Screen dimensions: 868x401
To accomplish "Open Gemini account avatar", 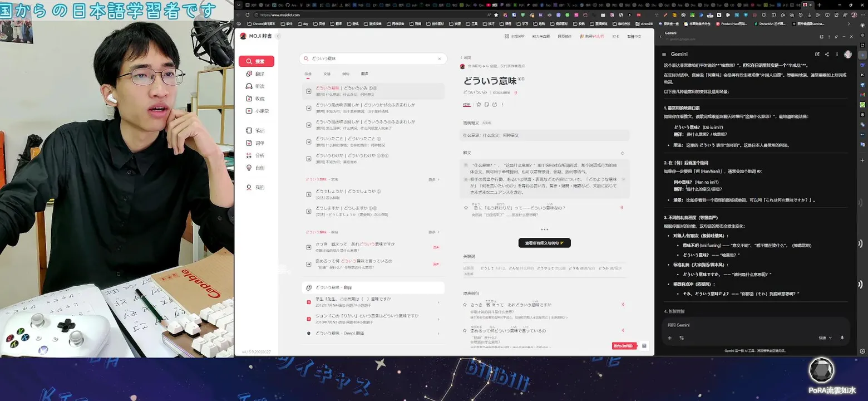I will pyautogui.click(x=847, y=54).
